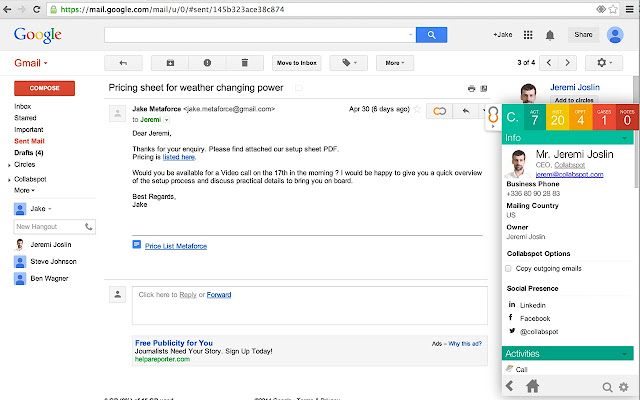Archive the conversation
Screen dimensions: 640x400
tap(170, 63)
